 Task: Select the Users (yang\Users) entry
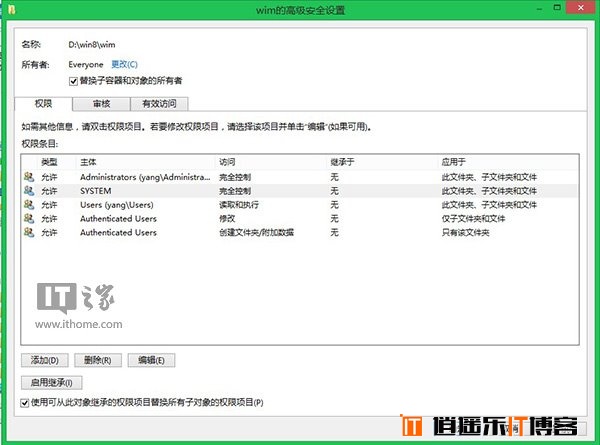coord(300,205)
